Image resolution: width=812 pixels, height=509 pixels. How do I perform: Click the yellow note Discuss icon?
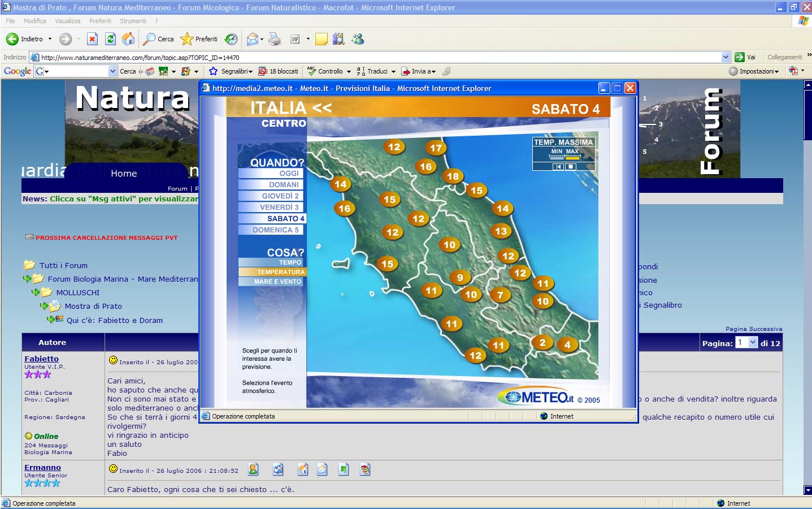[x=322, y=39]
